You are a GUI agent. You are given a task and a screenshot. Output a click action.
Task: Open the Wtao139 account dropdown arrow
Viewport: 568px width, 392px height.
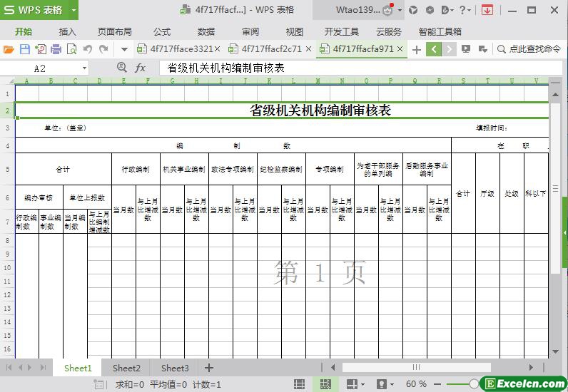pyautogui.click(x=400, y=10)
